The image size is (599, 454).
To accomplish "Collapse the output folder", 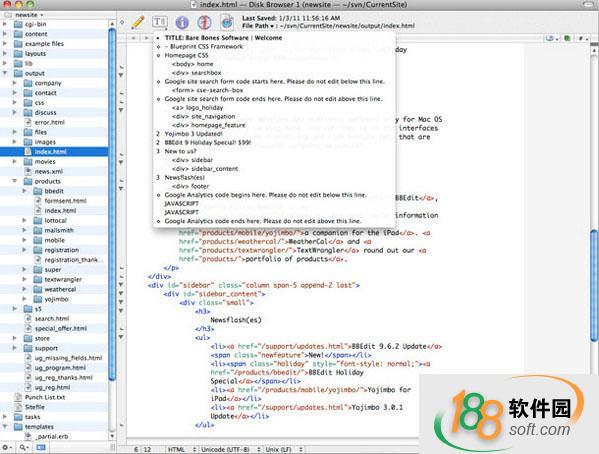I will pos(5,73).
